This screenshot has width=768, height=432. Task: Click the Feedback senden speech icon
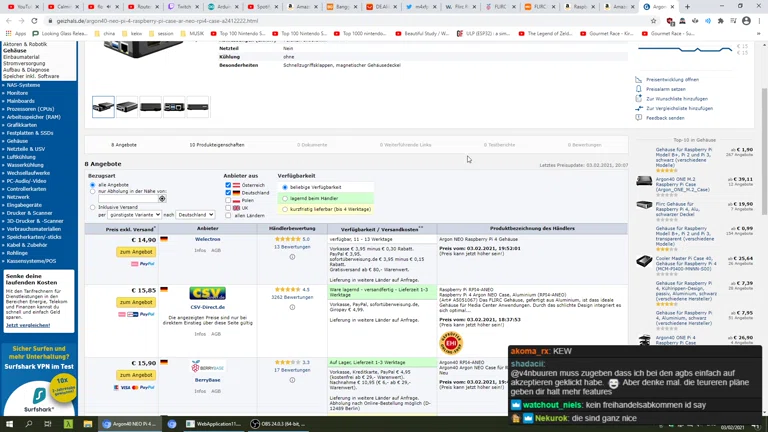638,118
